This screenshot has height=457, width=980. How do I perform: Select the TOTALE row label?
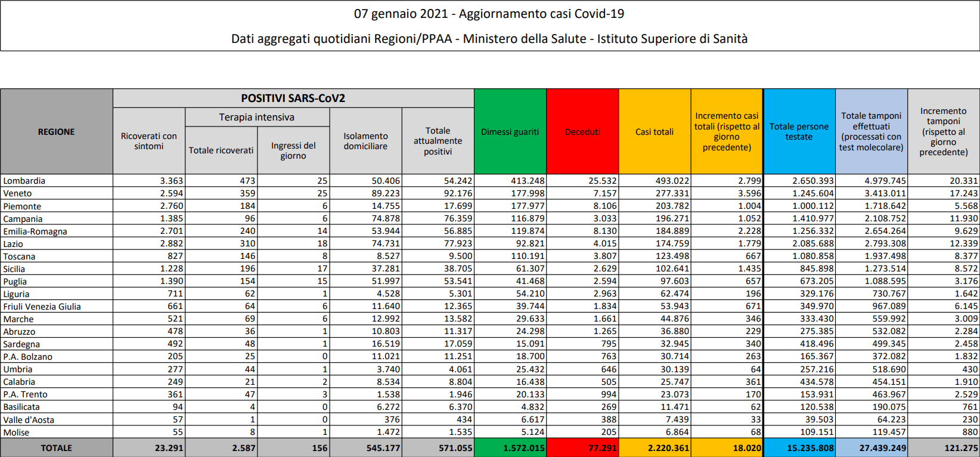tap(57, 448)
